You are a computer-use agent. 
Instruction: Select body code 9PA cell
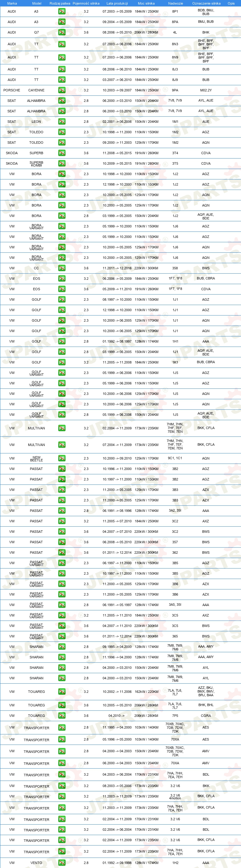click(x=175, y=90)
